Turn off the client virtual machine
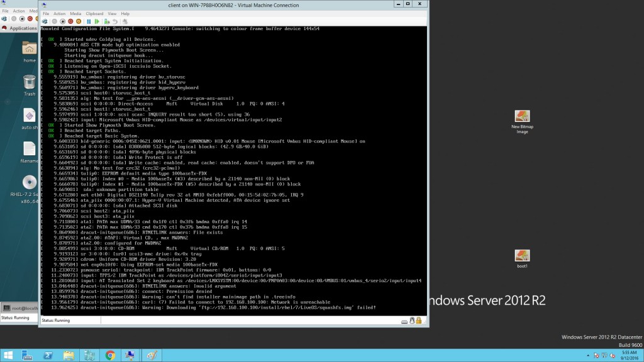Image resolution: width=644 pixels, height=362 pixels. [62, 21]
